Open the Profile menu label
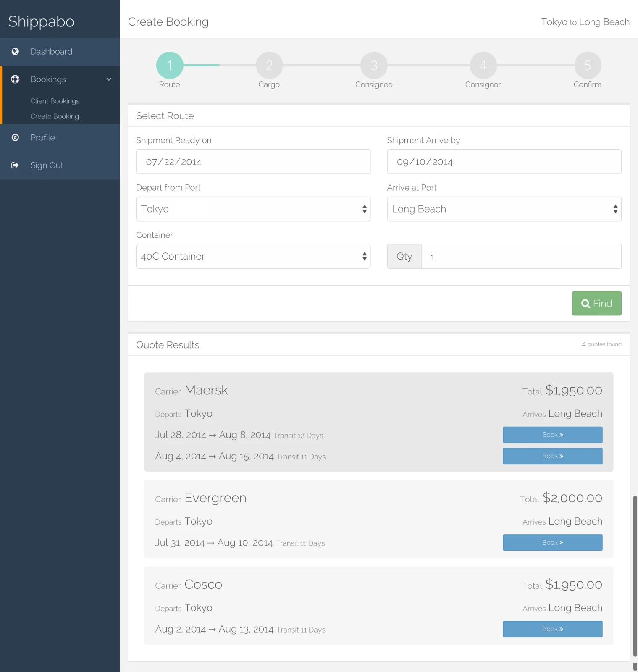The width and height of the screenshot is (638, 672). [x=42, y=137]
